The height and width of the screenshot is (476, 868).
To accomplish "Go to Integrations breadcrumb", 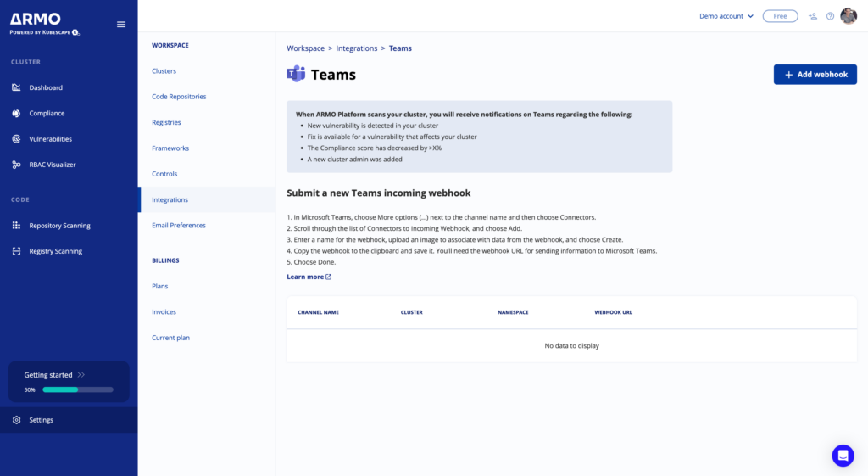I will (x=357, y=48).
